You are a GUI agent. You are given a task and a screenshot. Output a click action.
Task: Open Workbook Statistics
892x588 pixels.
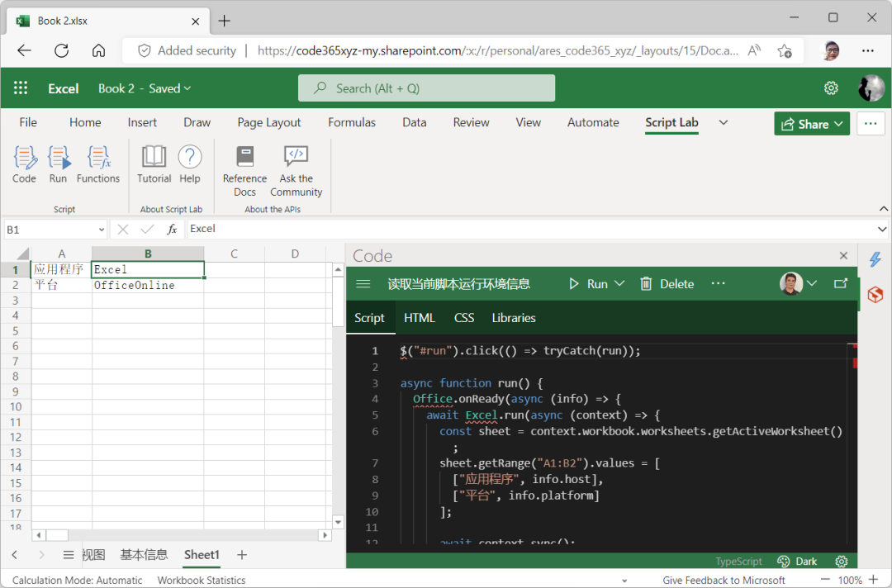[x=202, y=580]
